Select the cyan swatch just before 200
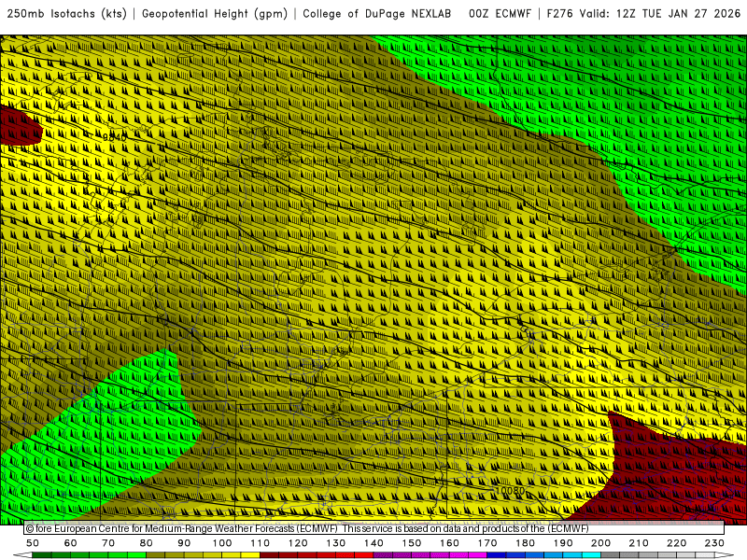 pos(591,555)
